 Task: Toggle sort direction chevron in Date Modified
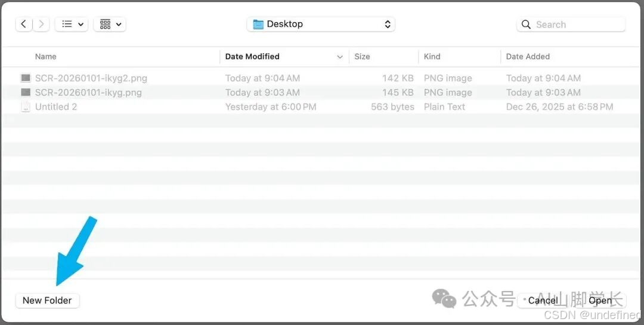(x=340, y=57)
